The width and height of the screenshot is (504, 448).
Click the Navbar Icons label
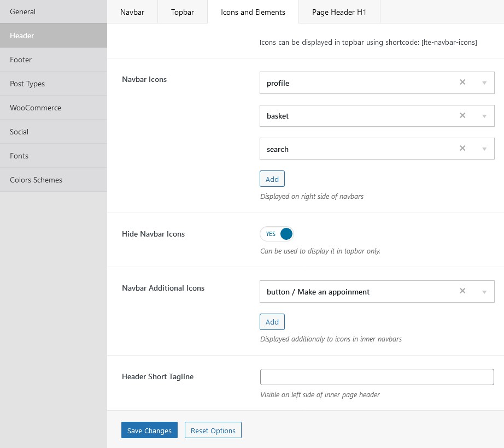(x=144, y=79)
